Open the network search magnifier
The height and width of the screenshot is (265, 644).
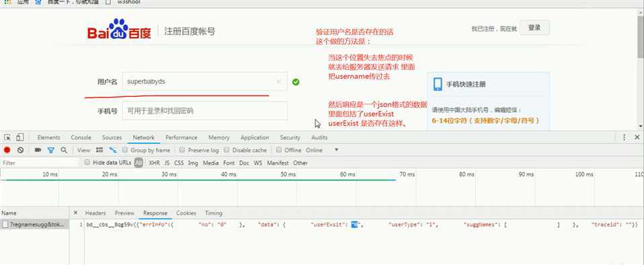[64, 151]
